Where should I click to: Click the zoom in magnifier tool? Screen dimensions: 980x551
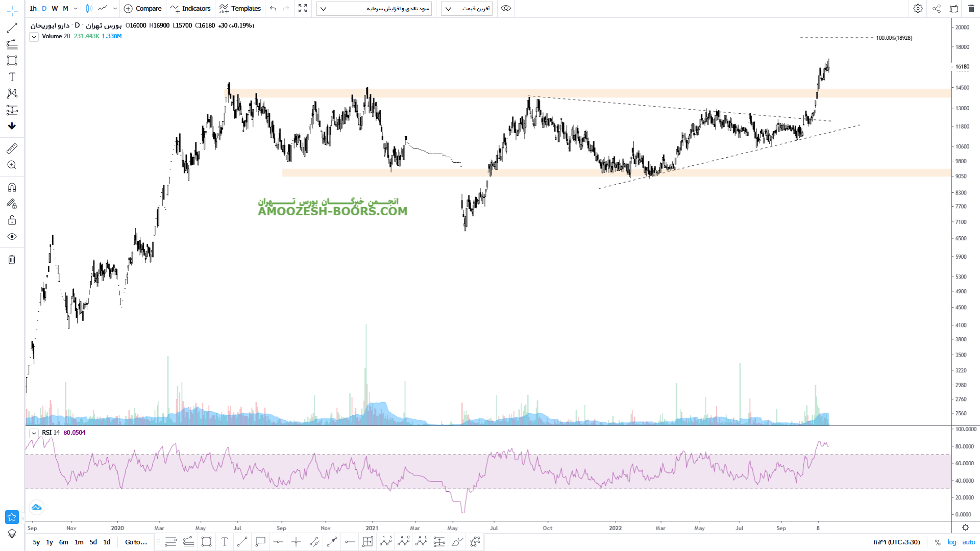pos(12,165)
